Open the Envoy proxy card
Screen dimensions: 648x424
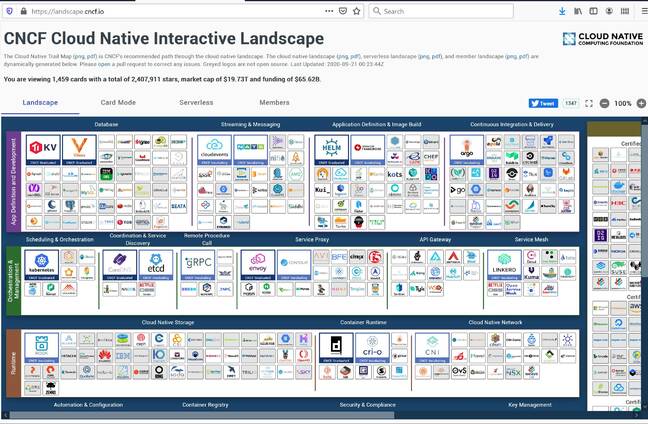[257, 265]
